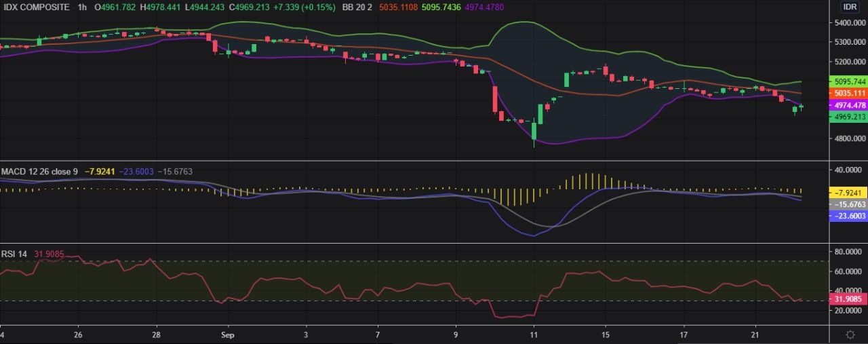Select the MACD 12 26 close 9 label
868x344 pixels.
click(39, 172)
